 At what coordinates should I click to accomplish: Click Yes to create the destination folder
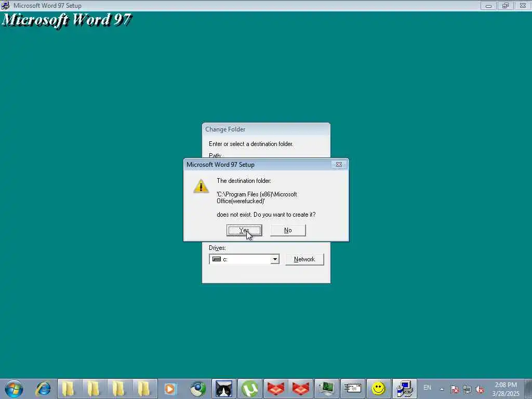pos(244,230)
